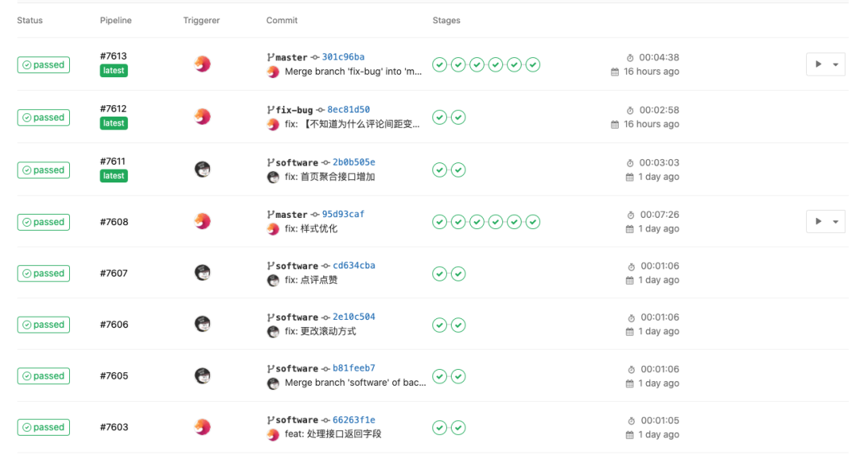868x463 pixels.
Task: Click the fourth stage icon of pipeline #7608
Action: [496, 222]
